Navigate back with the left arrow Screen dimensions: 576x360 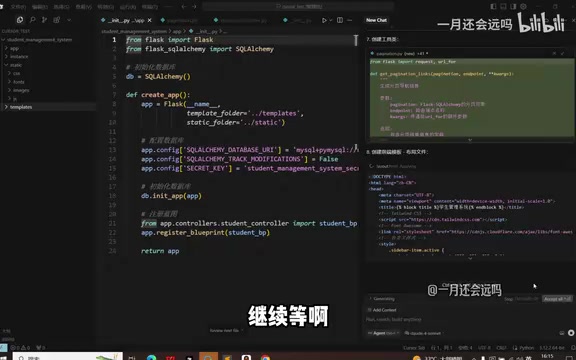coord(184,6)
